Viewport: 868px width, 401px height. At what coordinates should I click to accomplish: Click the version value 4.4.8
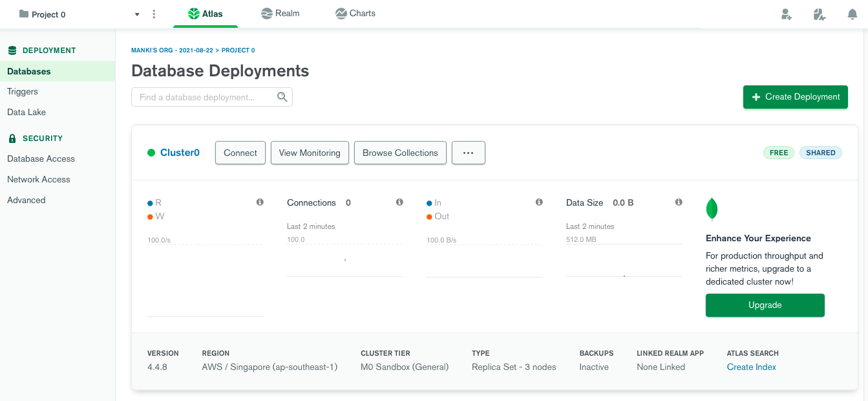point(157,367)
